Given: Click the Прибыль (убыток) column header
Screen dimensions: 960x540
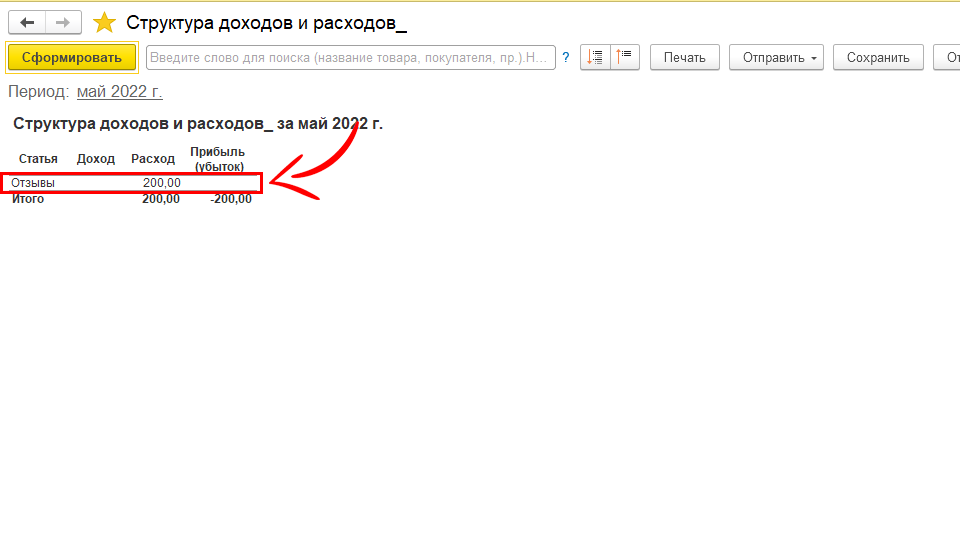Looking at the screenshot, I should 217,159.
